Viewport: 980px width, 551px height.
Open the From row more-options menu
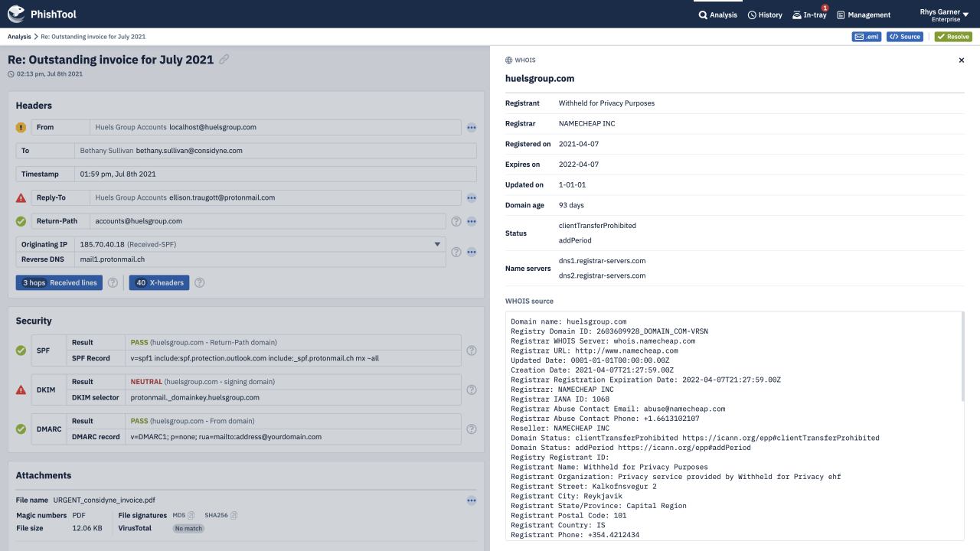[x=472, y=127]
